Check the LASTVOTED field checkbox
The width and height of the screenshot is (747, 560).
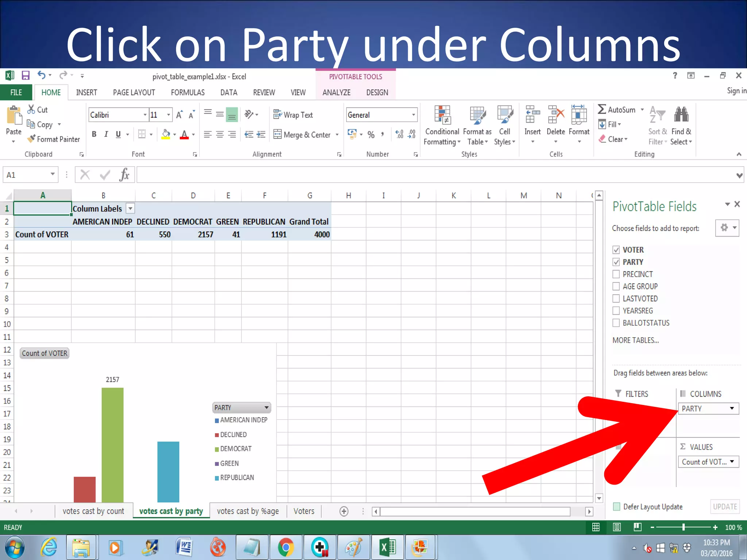click(616, 298)
